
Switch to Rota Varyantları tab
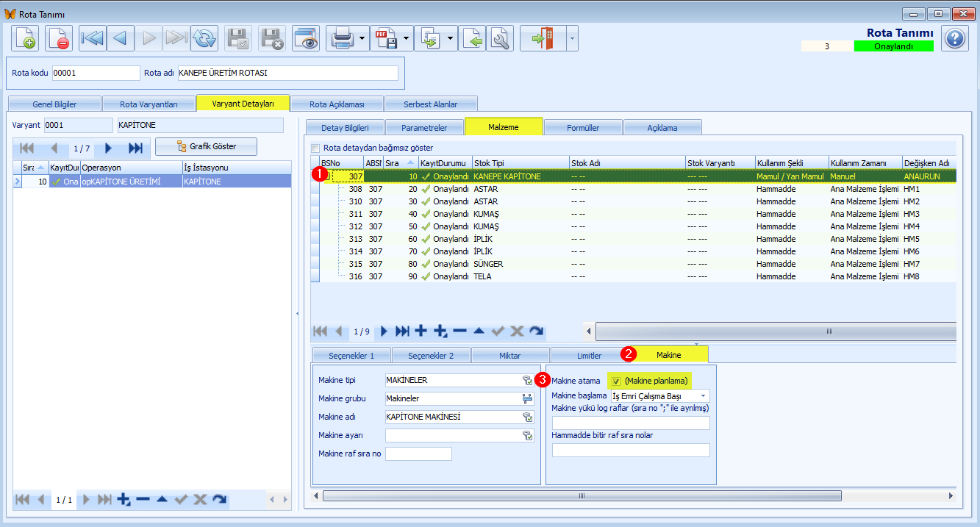click(149, 104)
